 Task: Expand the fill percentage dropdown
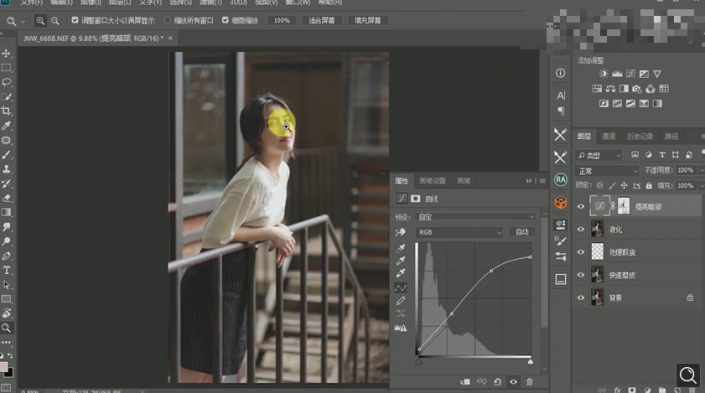pyautogui.click(x=701, y=186)
